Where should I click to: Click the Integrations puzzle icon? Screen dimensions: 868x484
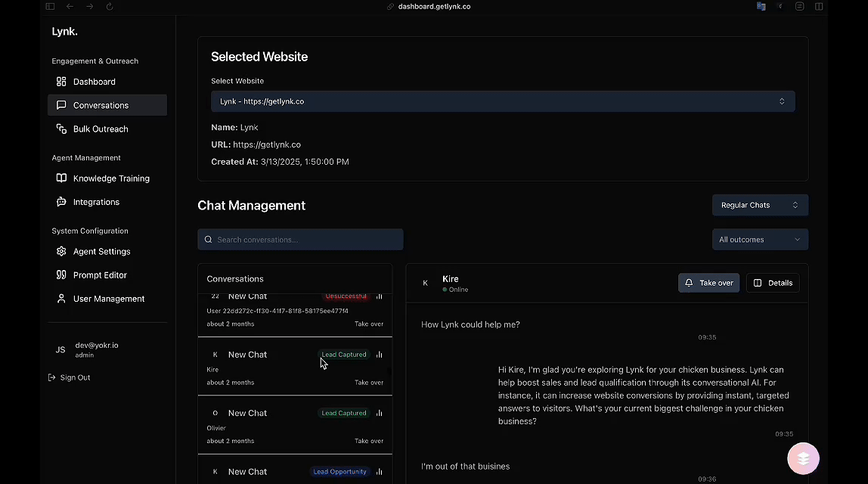61,202
